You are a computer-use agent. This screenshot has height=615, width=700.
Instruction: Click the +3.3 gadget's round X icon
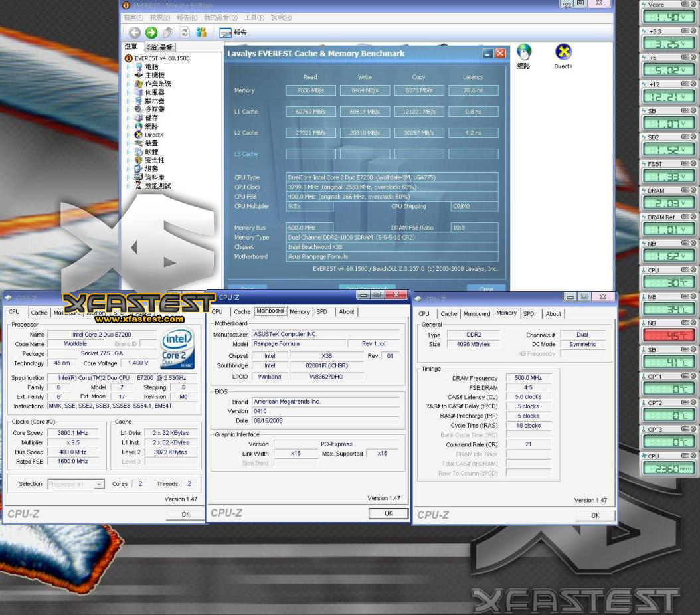click(693, 31)
